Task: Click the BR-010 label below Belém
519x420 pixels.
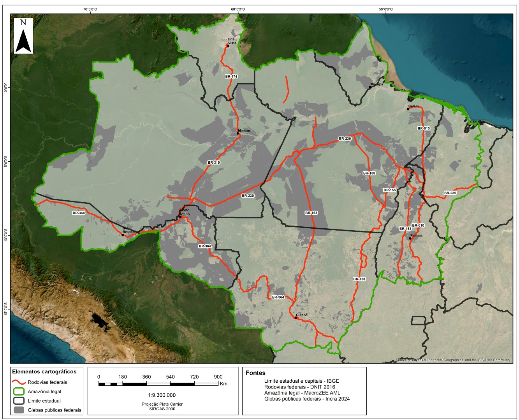Action: pyautogui.click(x=424, y=128)
